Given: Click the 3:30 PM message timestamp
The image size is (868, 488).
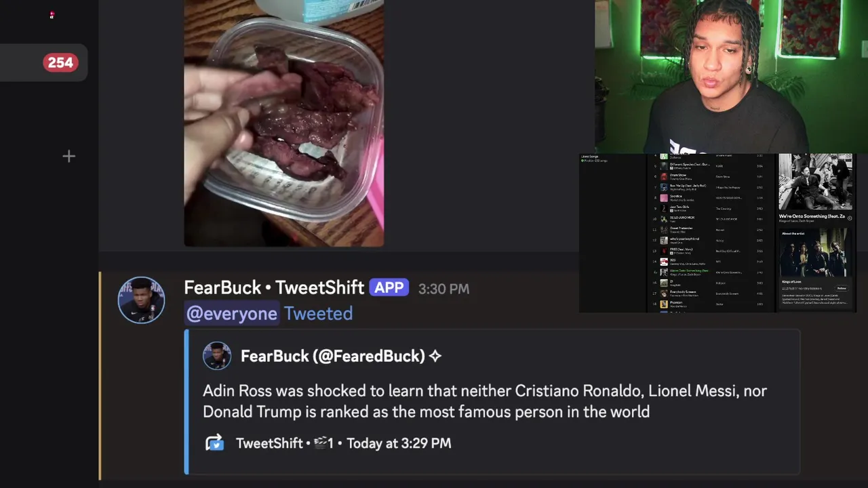Looking at the screenshot, I should point(443,289).
